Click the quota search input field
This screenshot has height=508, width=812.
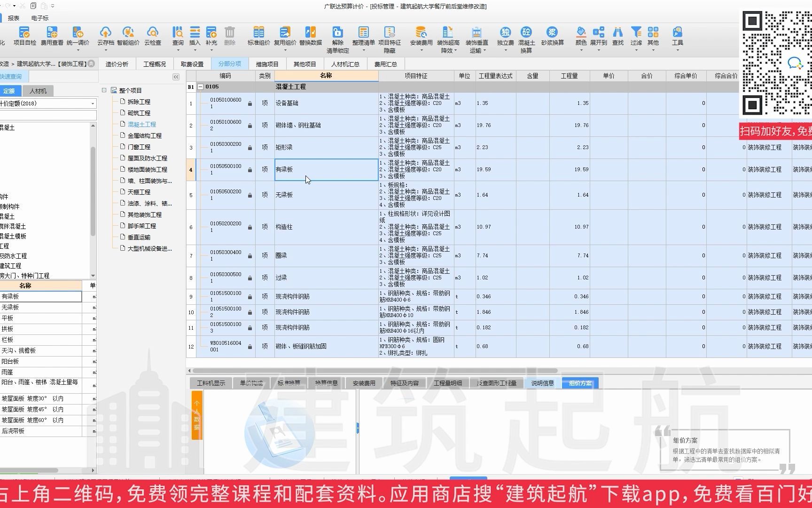(x=47, y=115)
